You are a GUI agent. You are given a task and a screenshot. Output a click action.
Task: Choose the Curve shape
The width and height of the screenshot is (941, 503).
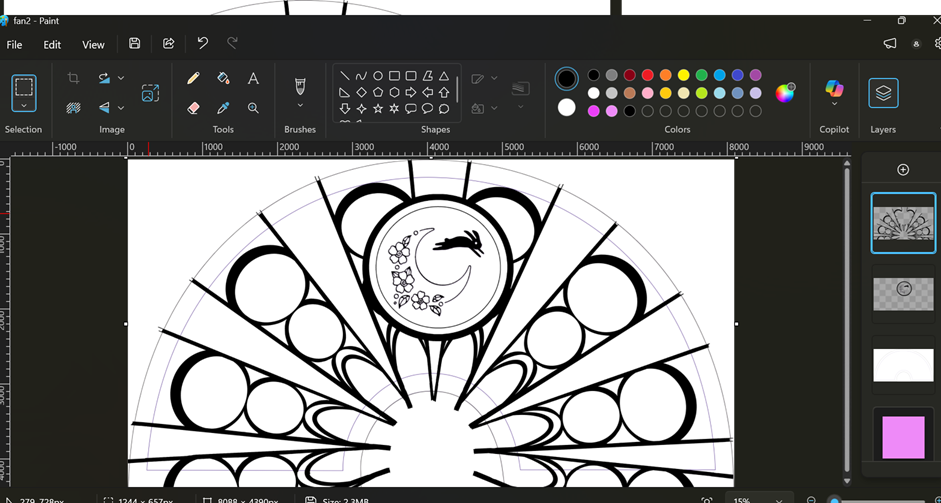[x=361, y=76]
